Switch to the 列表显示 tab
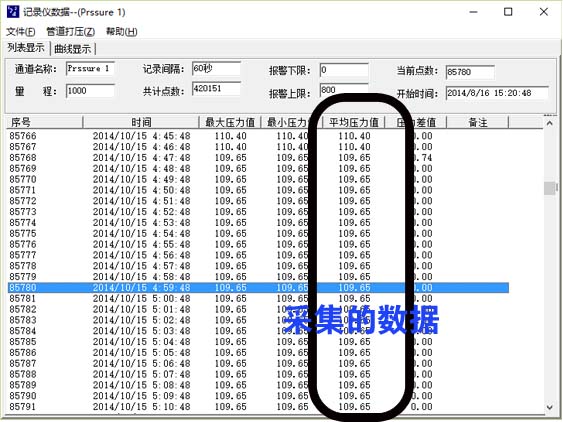The width and height of the screenshot is (563, 422). pyautogui.click(x=26, y=48)
